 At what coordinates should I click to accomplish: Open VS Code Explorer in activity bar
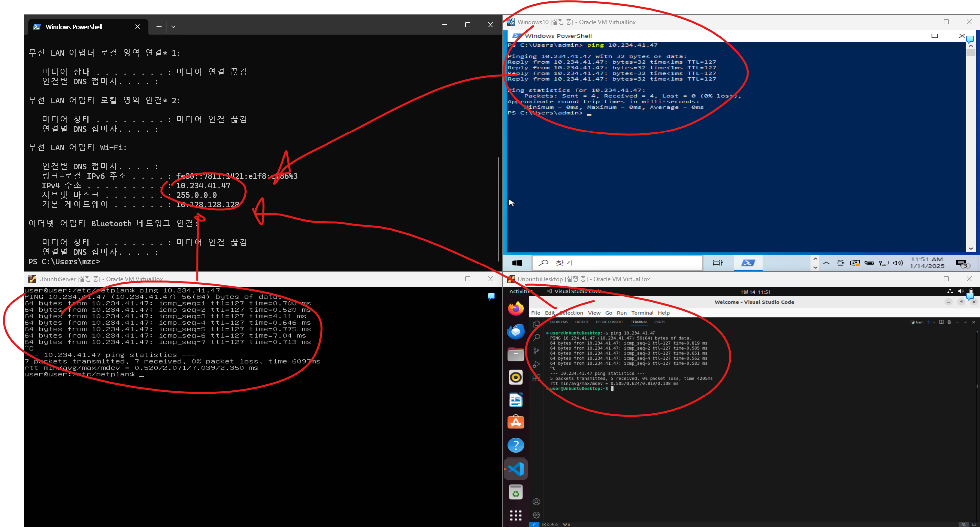click(x=536, y=324)
